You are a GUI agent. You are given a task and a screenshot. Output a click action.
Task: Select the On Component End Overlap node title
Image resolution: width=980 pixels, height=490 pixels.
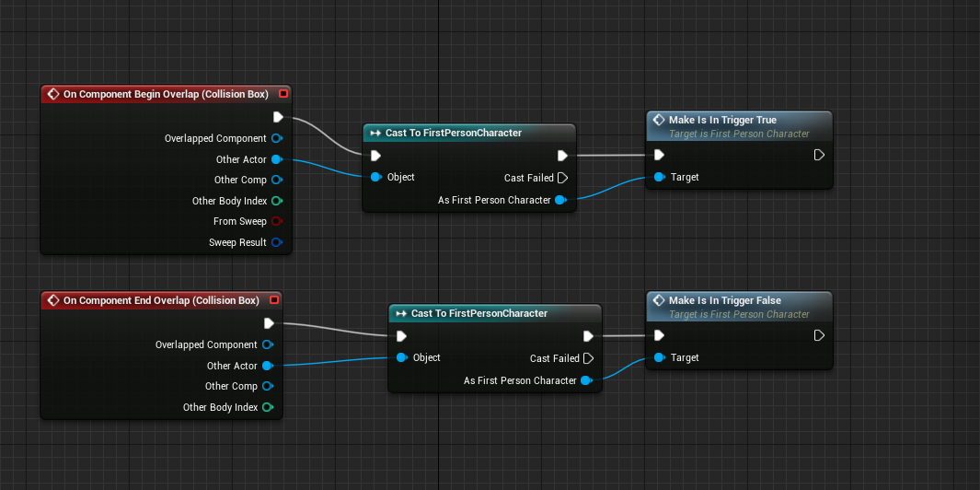(161, 300)
